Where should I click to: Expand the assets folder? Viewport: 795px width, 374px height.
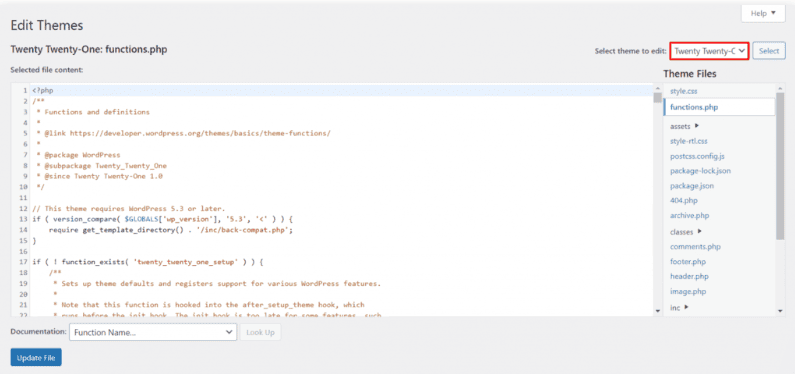[684, 126]
